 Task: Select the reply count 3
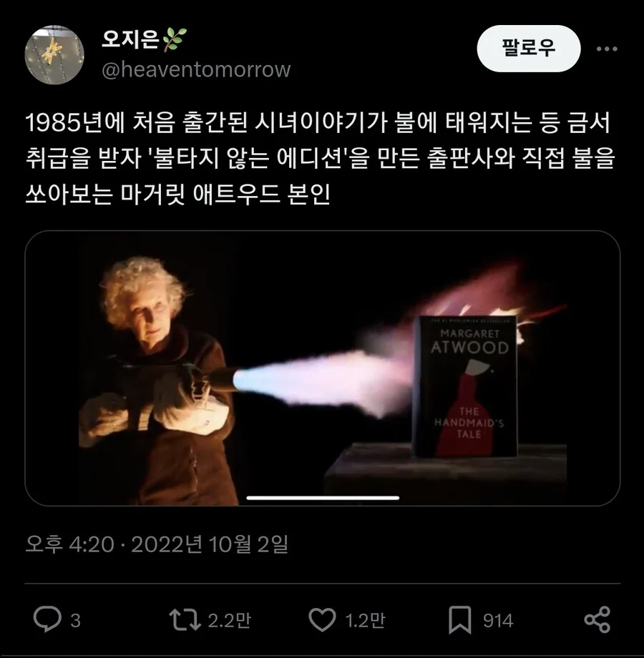coord(75,621)
